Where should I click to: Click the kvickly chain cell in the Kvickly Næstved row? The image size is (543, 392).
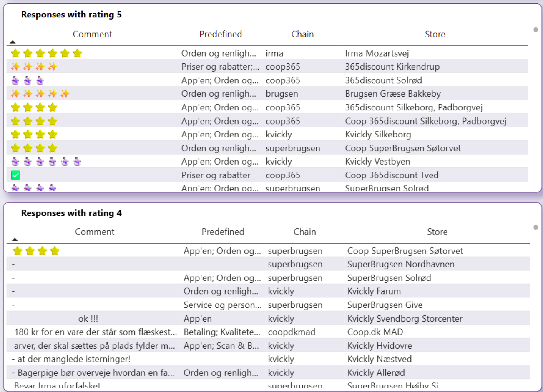(281, 359)
